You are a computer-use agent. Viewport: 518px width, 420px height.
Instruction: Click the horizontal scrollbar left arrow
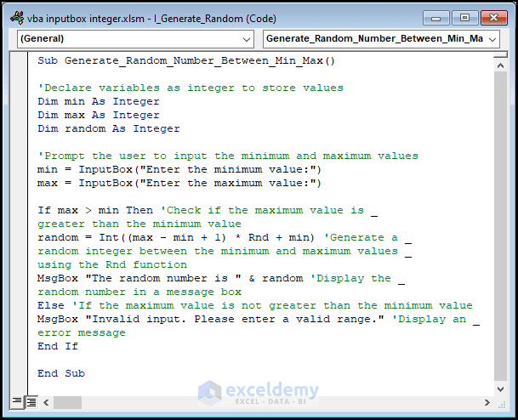(46, 402)
